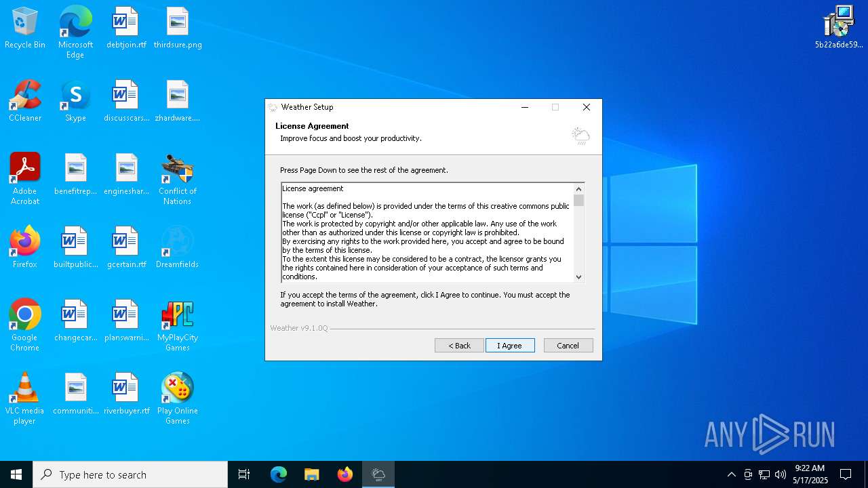Viewport: 868px width, 488px height.
Task: Launch Microsoft Edge from desktop shortcut
Action: (x=75, y=33)
